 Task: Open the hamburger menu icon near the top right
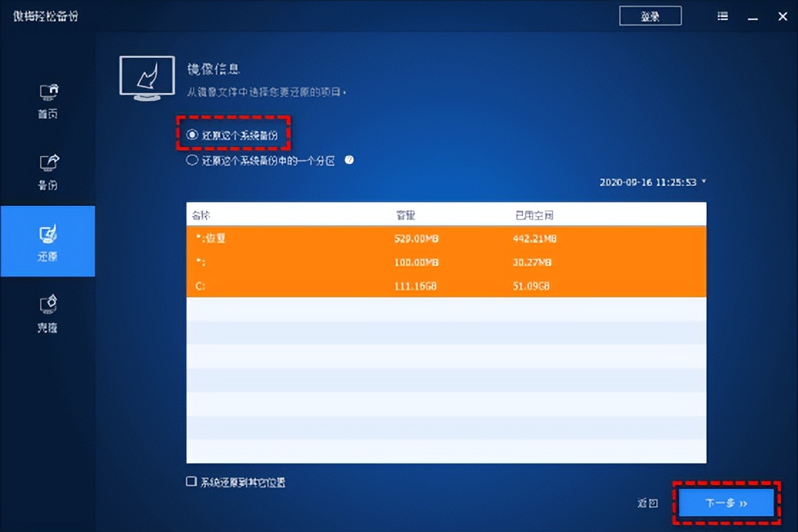tap(721, 15)
